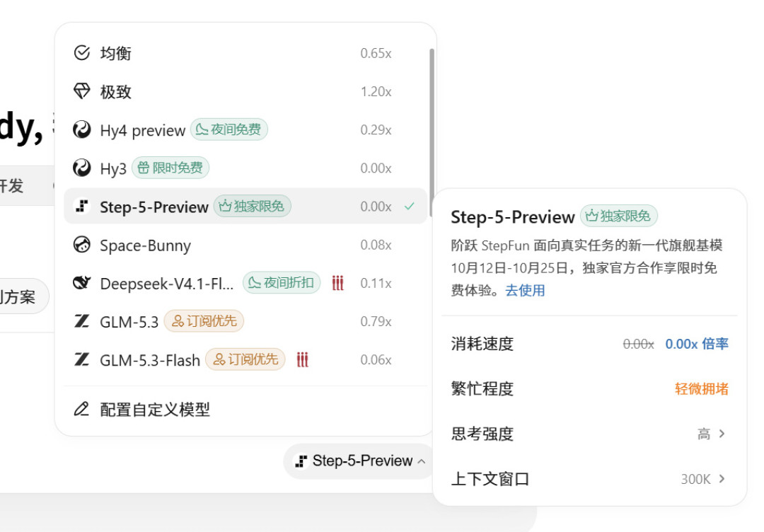Click the Step-5-Preview title in detail panel
Viewport: 764px width, 532px height.
point(513,216)
